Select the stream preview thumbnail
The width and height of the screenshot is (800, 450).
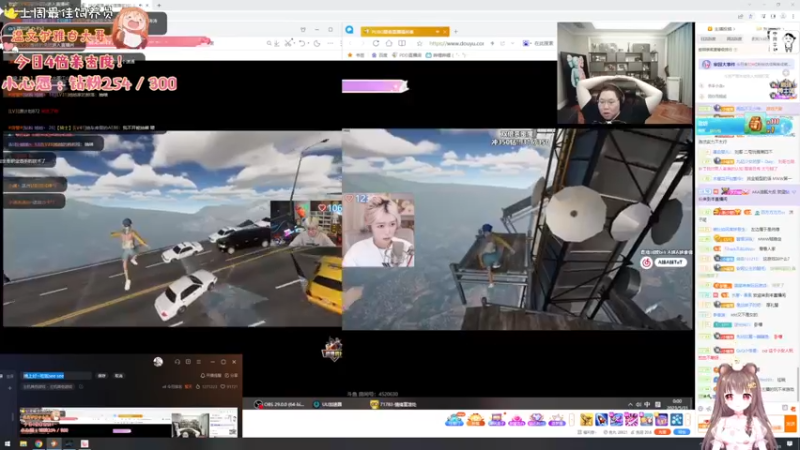[x=129, y=422]
